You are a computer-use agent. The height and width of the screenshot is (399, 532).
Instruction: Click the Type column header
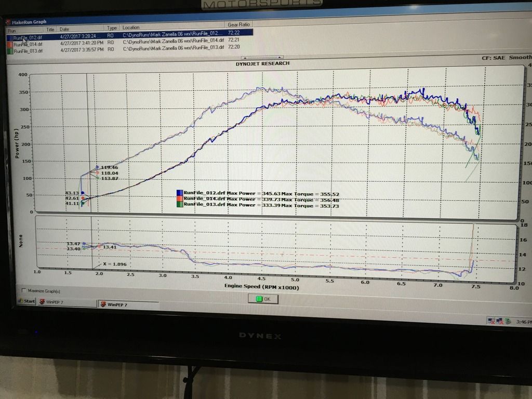coord(112,28)
